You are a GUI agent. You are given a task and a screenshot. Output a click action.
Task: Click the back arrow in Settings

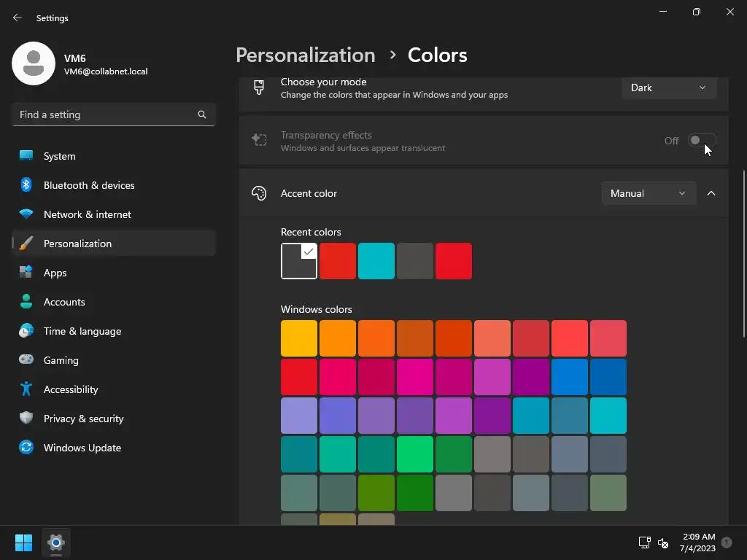tap(18, 17)
